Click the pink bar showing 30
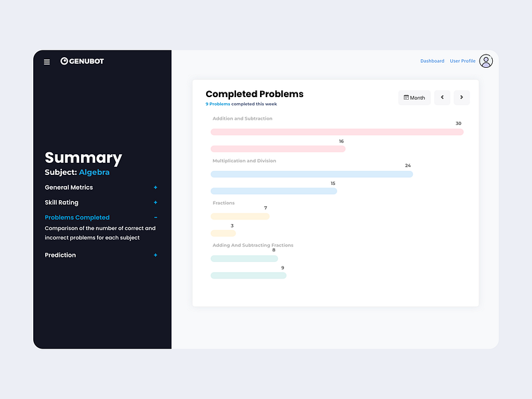532x399 pixels. point(337,132)
